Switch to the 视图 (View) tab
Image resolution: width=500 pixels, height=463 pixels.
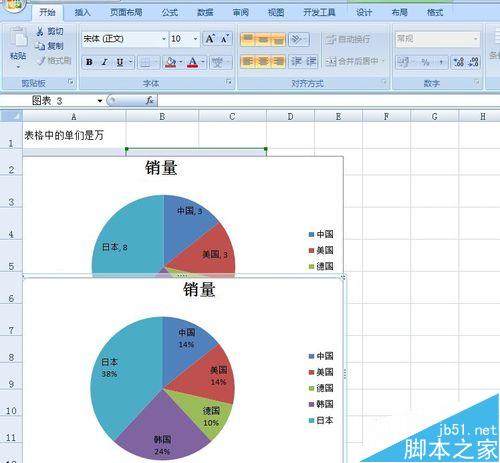[276, 13]
